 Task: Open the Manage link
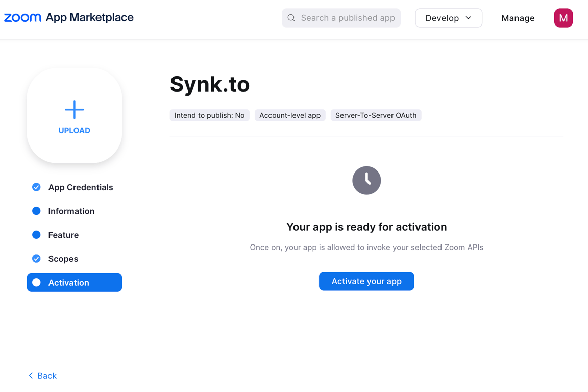(518, 18)
